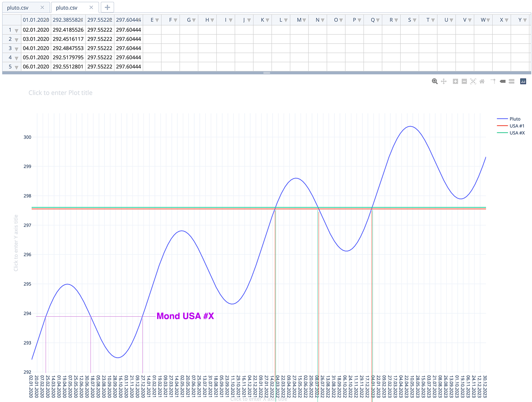Click the Zoom out minus icon

tap(464, 81)
